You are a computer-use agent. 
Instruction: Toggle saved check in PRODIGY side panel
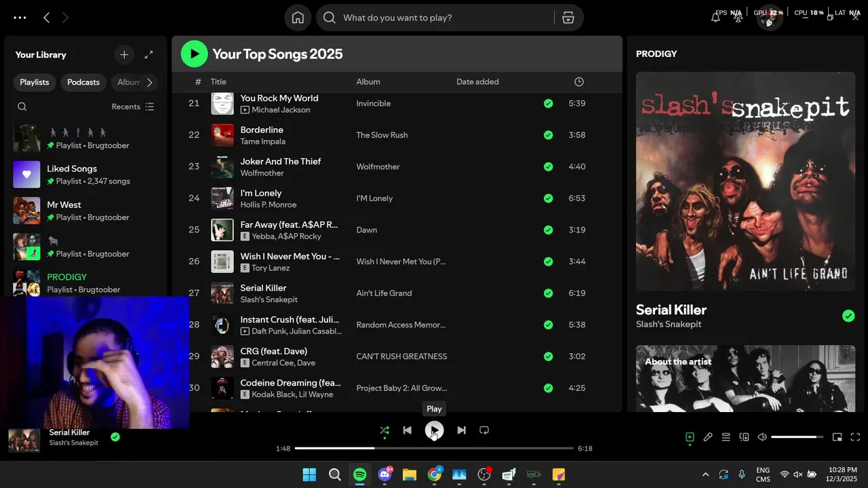click(848, 316)
